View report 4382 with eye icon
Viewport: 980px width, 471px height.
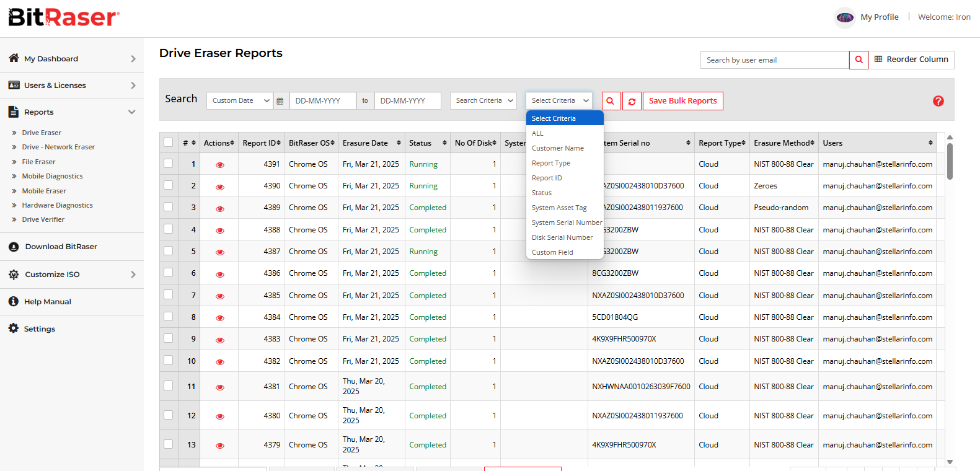(220, 362)
